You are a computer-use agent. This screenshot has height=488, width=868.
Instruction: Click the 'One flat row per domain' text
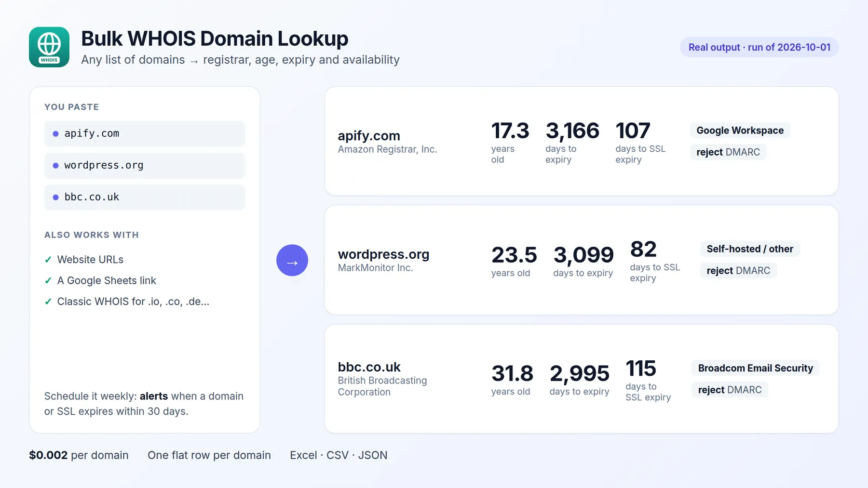[209, 455]
